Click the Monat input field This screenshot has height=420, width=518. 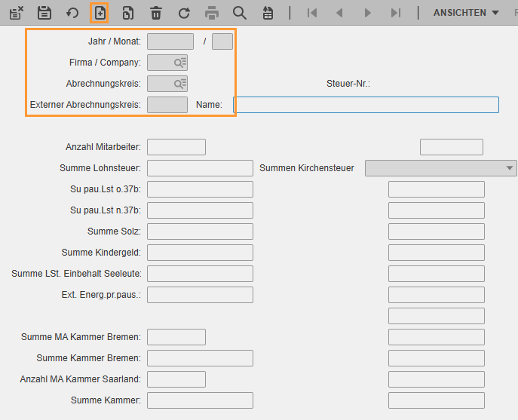(x=222, y=41)
